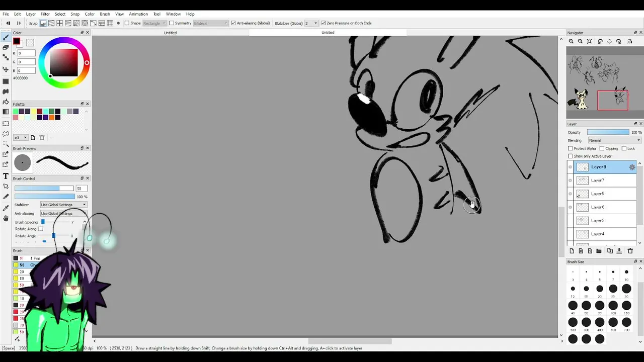Open the Symmetry mode Bilateral dropdown
Image resolution: width=644 pixels, height=362 pixels.
(210, 23)
